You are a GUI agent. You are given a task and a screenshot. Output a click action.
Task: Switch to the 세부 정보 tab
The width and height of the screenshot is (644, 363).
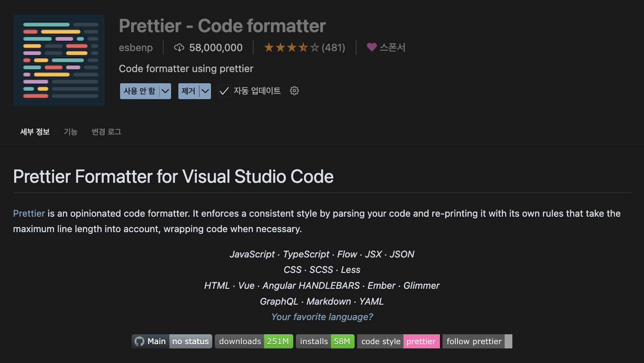pyautogui.click(x=35, y=132)
